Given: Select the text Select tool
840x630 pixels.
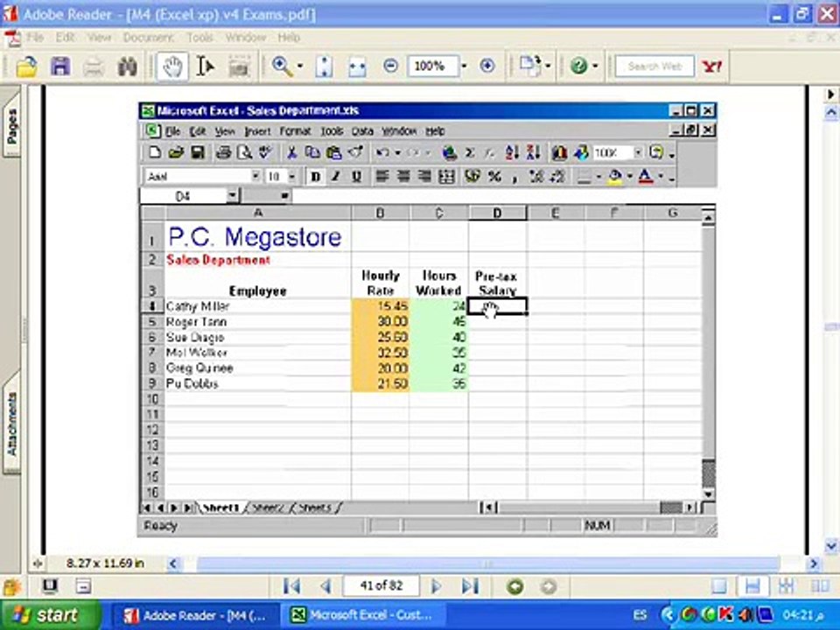Looking at the screenshot, I should pyautogui.click(x=205, y=66).
